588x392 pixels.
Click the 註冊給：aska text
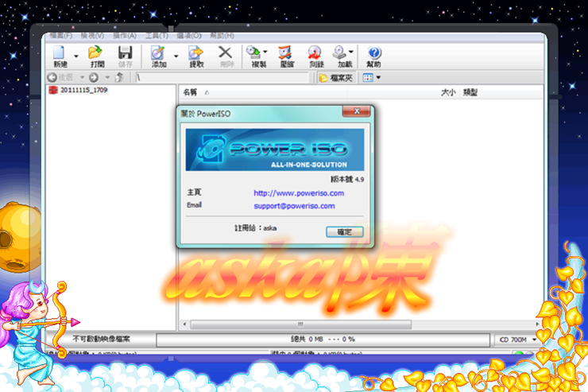click(x=256, y=228)
